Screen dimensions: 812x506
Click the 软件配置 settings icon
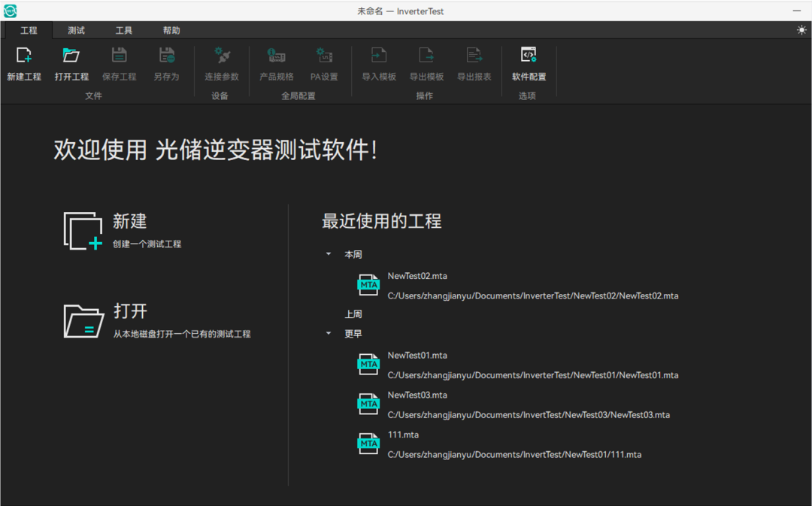point(529,56)
